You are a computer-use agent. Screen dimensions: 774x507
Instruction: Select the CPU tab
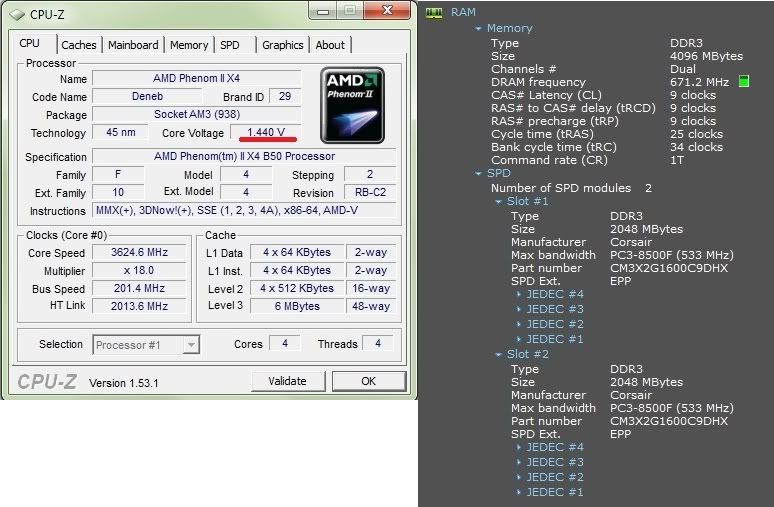click(x=29, y=43)
